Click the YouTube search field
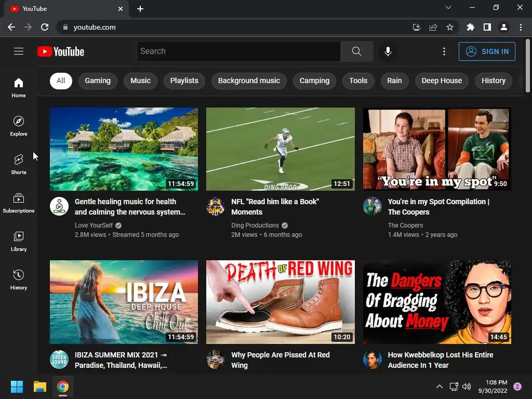The width and height of the screenshot is (532, 399). pos(238,51)
